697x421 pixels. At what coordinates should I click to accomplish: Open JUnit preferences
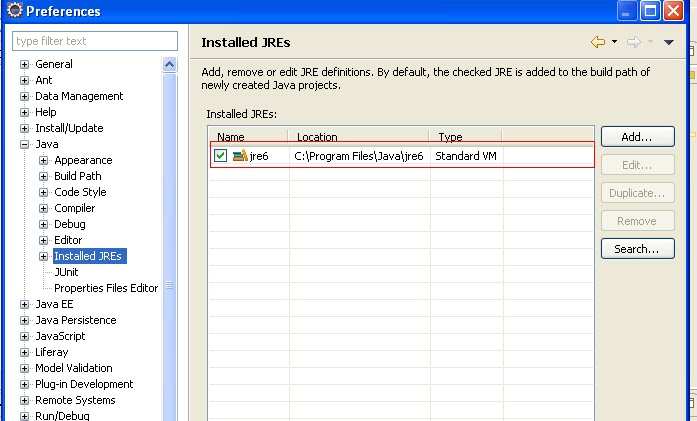point(66,272)
